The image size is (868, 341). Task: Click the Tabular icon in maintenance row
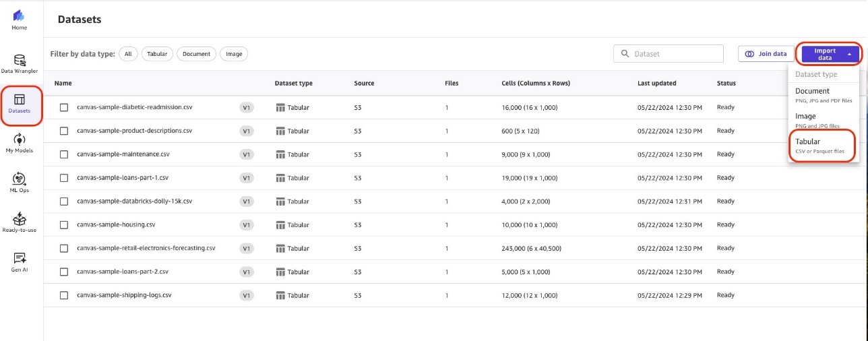pos(280,154)
